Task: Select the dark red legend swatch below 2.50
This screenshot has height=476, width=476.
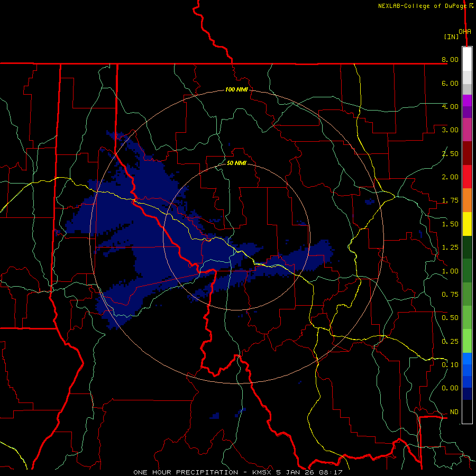Action: tap(467, 153)
